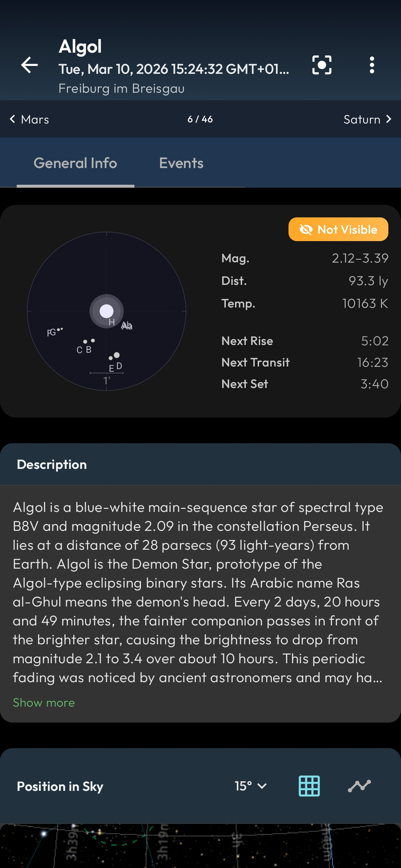Tap Algol's finder chart diagram
This screenshot has width=401, height=868.
pyautogui.click(x=107, y=311)
